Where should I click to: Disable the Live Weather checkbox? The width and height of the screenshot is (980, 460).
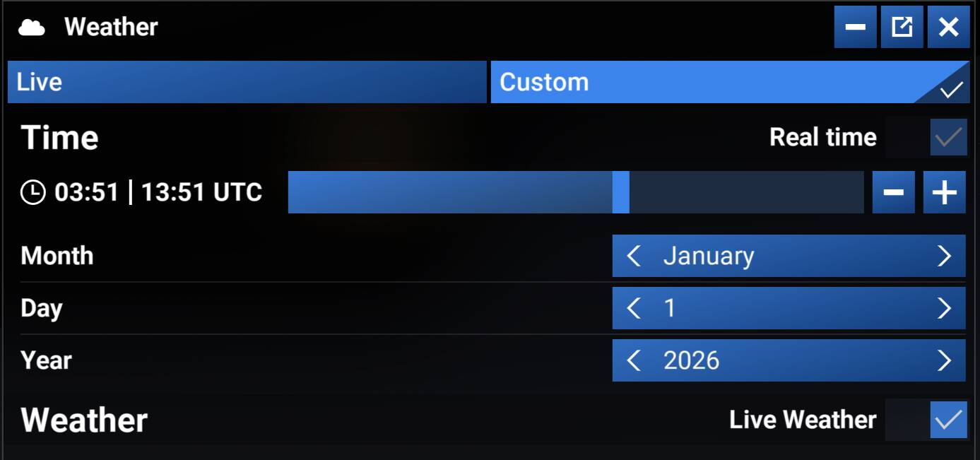[948, 420]
